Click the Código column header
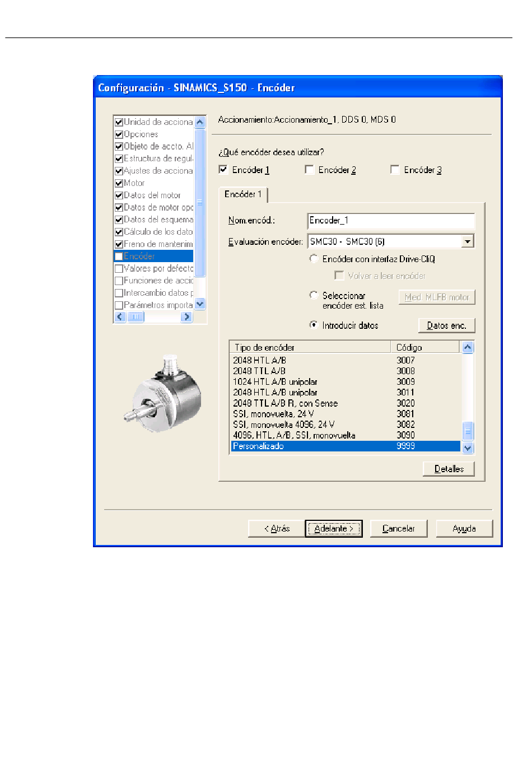Screen dimensions: 532x783 (426, 347)
